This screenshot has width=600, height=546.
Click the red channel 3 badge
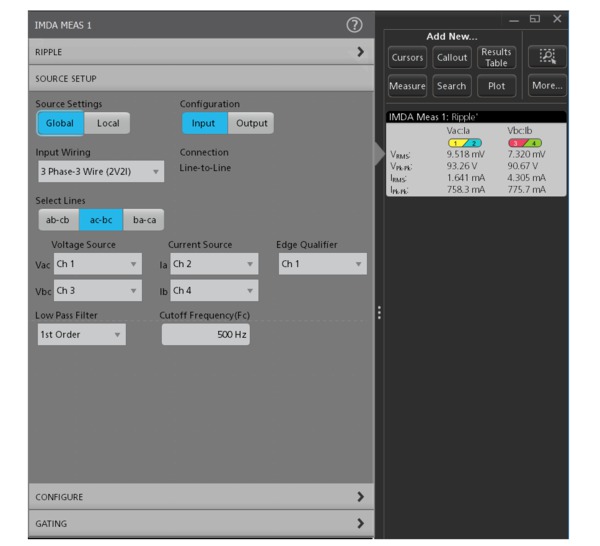[517, 143]
